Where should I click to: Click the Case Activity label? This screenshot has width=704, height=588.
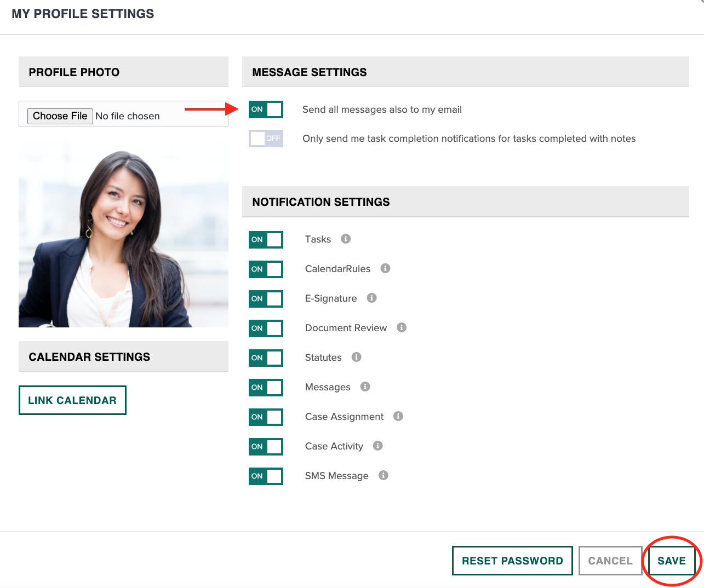[334, 446]
